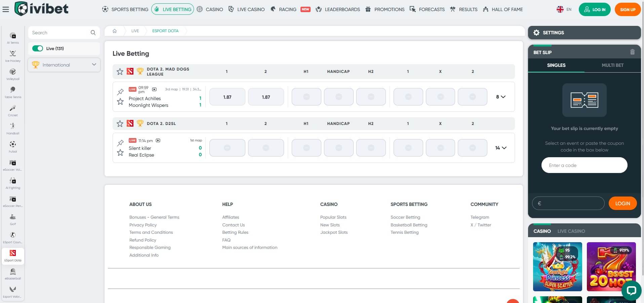Open the hamburger menu icon
Viewport: 644px width, 303px height.
tap(6, 9)
